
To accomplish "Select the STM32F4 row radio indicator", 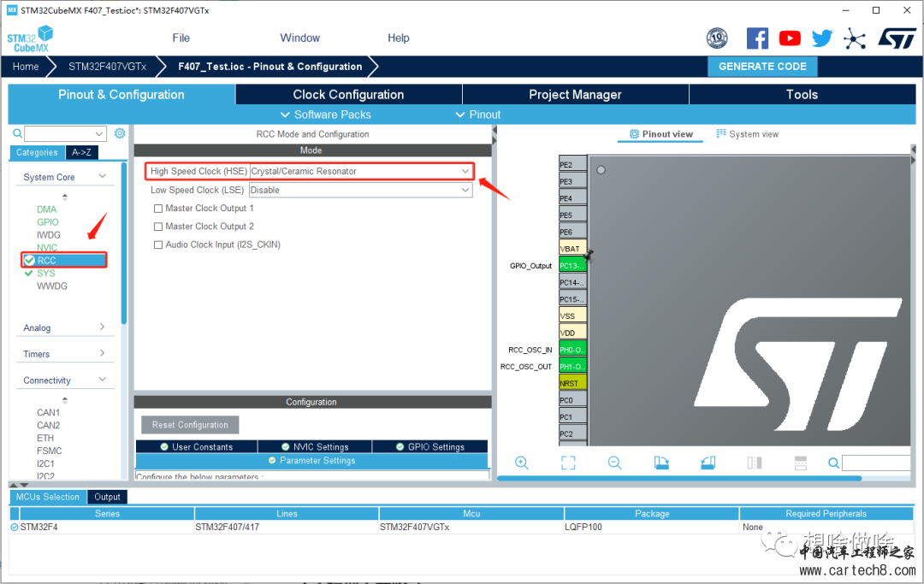I will point(15,527).
